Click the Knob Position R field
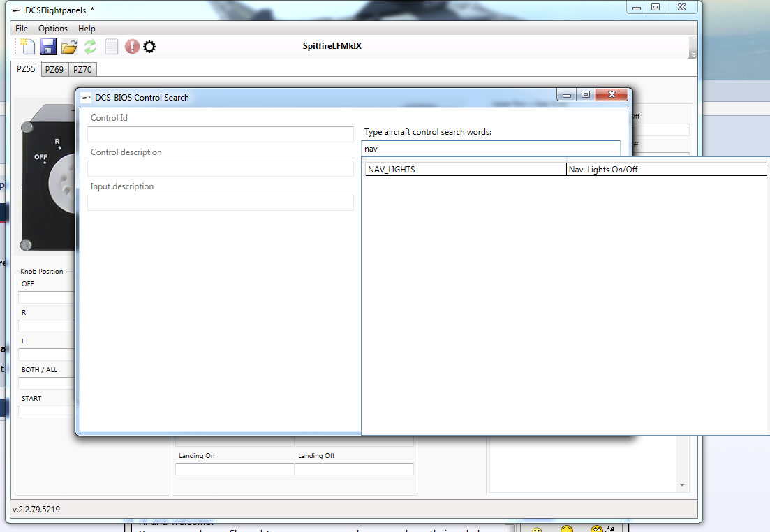 [47, 325]
